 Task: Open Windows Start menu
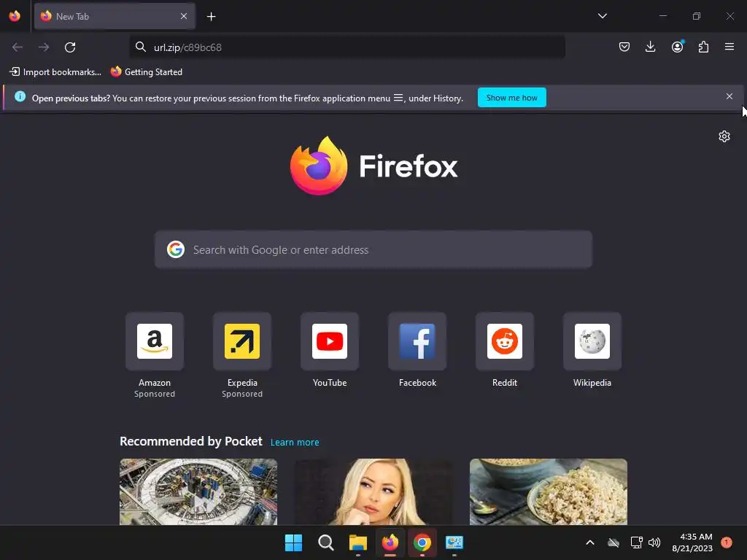[x=293, y=542]
